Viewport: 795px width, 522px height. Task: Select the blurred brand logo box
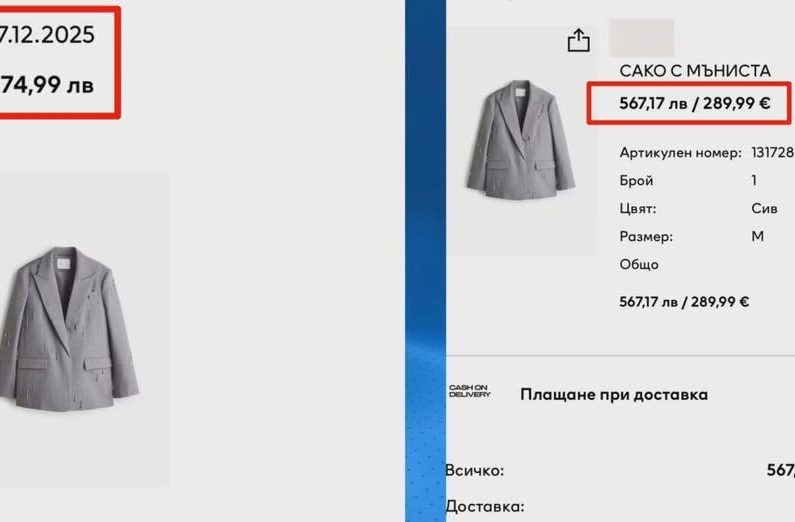tap(641, 38)
